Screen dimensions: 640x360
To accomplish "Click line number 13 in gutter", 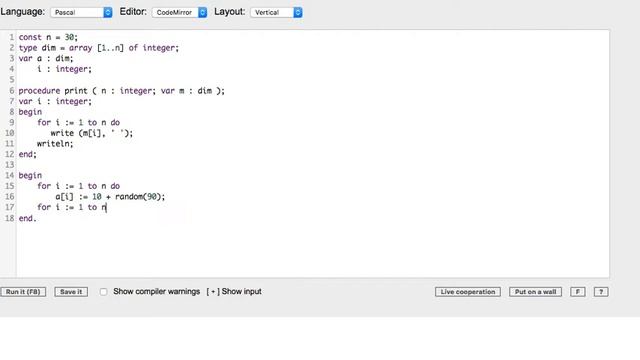I will (x=9, y=165).
